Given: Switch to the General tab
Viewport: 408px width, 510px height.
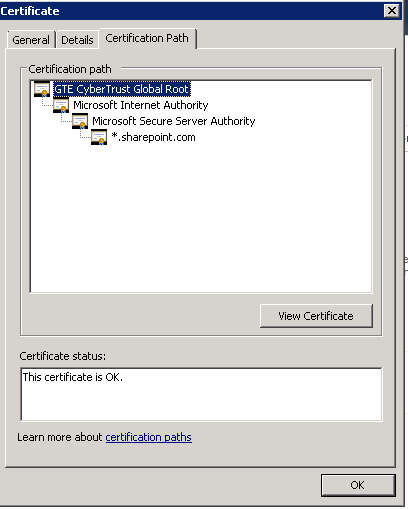Looking at the screenshot, I should click(31, 40).
